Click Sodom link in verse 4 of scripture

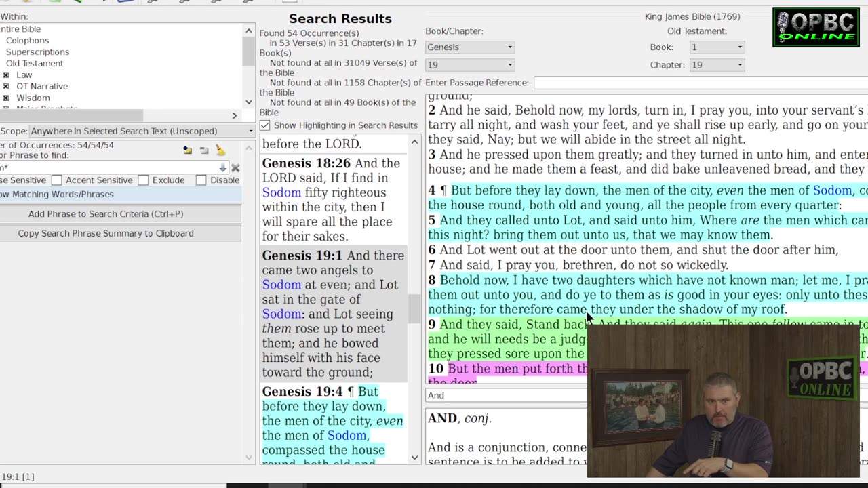coord(832,190)
